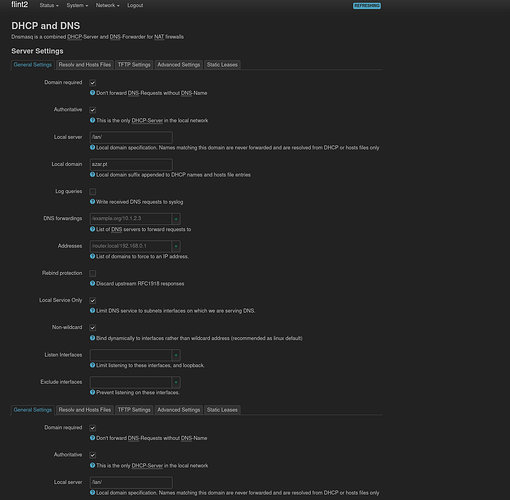Click the add button beside Exclude interfaces

click(176, 382)
